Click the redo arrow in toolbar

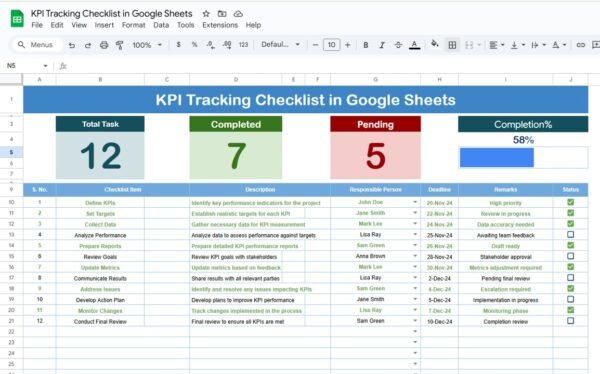[x=88, y=45]
